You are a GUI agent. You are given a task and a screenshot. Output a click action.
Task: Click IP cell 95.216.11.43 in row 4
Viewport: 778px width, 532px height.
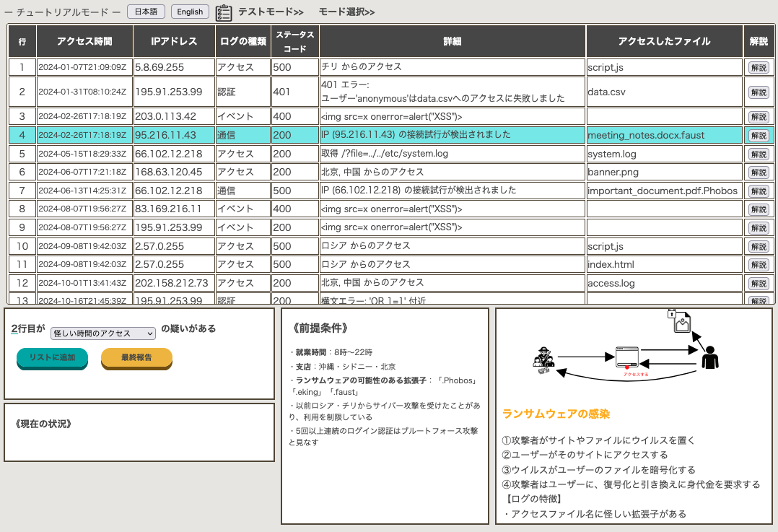174,135
